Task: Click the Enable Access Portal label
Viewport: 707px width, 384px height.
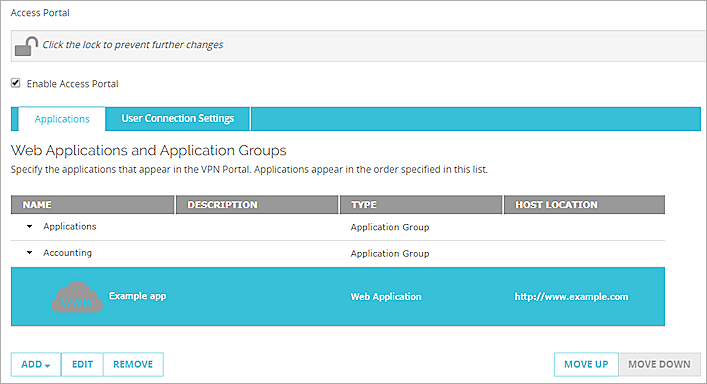Action: (72, 84)
